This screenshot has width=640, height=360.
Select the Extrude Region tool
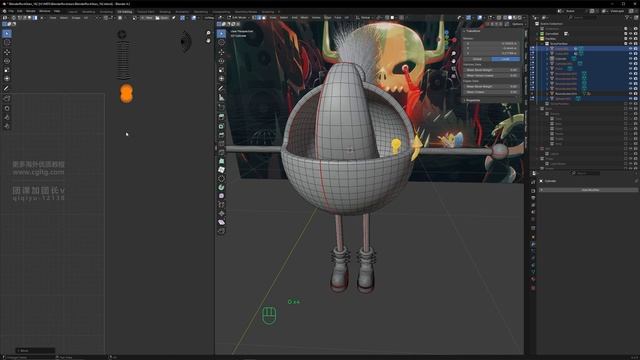pyautogui.click(x=221, y=117)
